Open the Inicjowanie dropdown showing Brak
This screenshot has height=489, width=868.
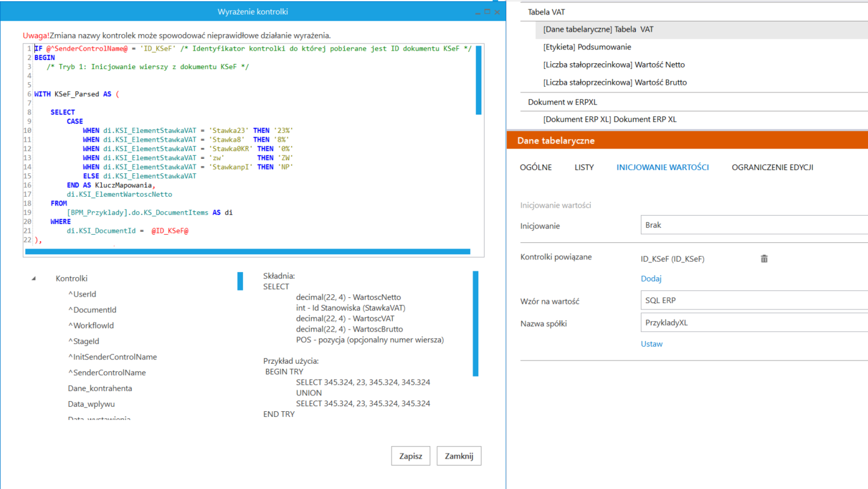tap(753, 225)
